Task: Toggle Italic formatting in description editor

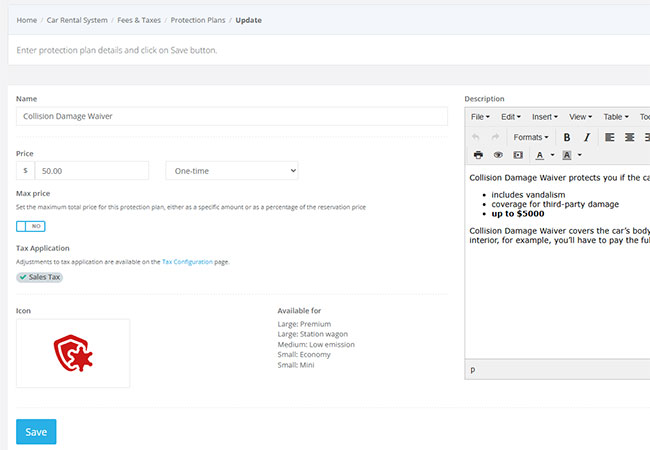Action: coord(587,137)
